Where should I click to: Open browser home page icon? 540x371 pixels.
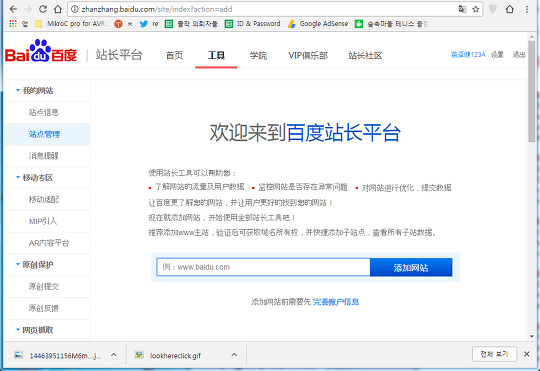58,9
